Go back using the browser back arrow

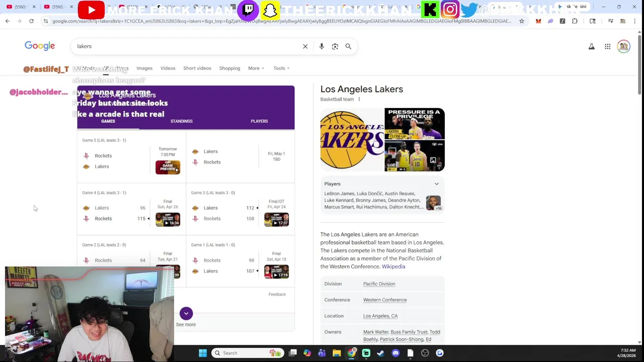tap(7, 21)
